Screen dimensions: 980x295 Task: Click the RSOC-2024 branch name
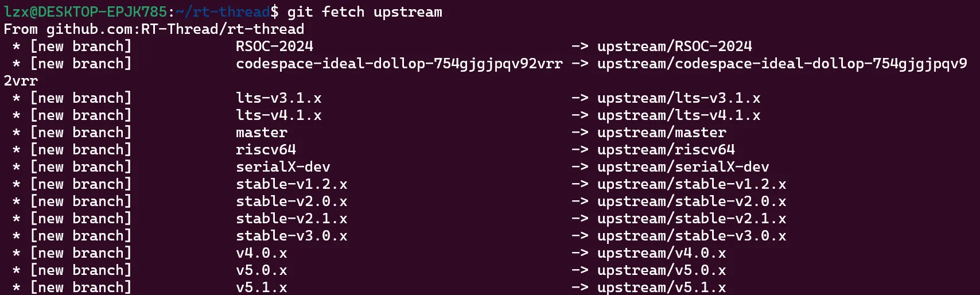(274, 46)
